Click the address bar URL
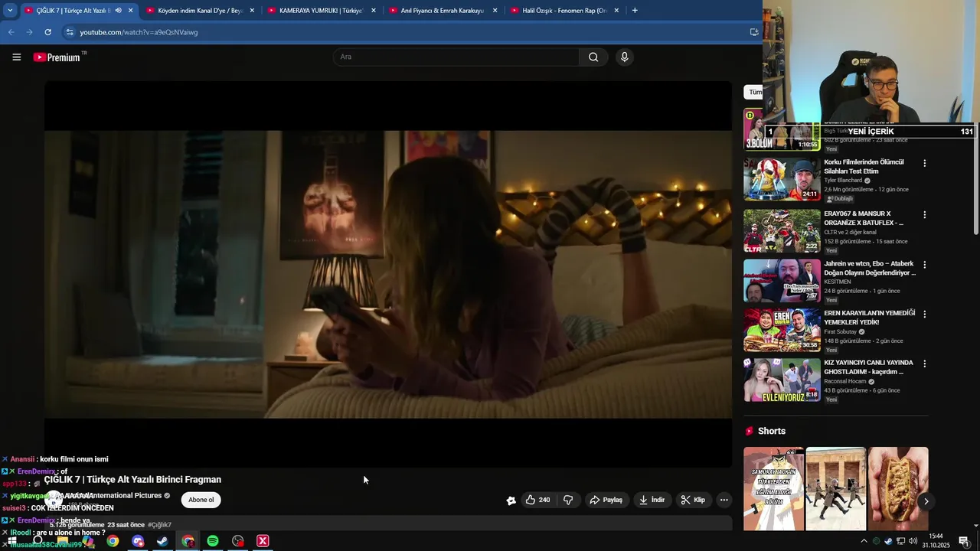Image resolution: width=980 pixels, height=551 pixels. [139, 32]
